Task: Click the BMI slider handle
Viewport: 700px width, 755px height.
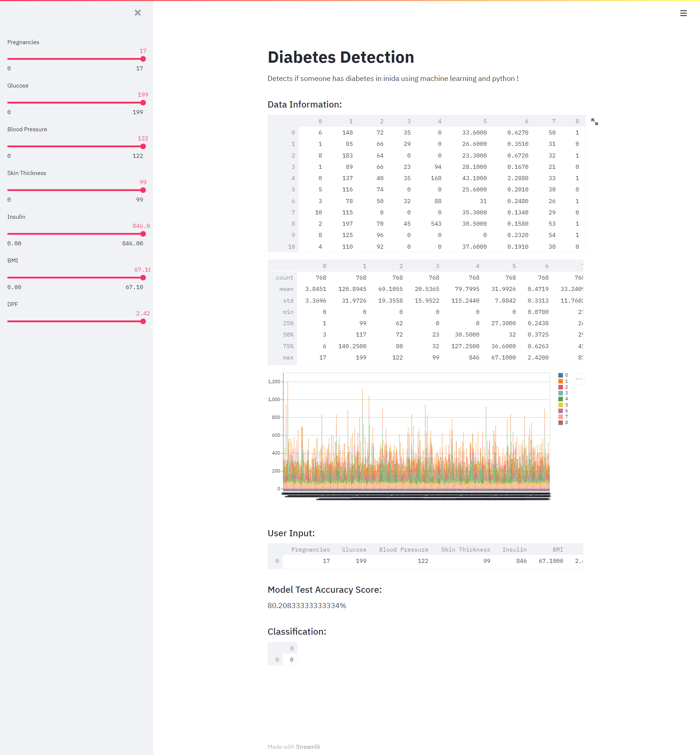Action: [143, 278]
